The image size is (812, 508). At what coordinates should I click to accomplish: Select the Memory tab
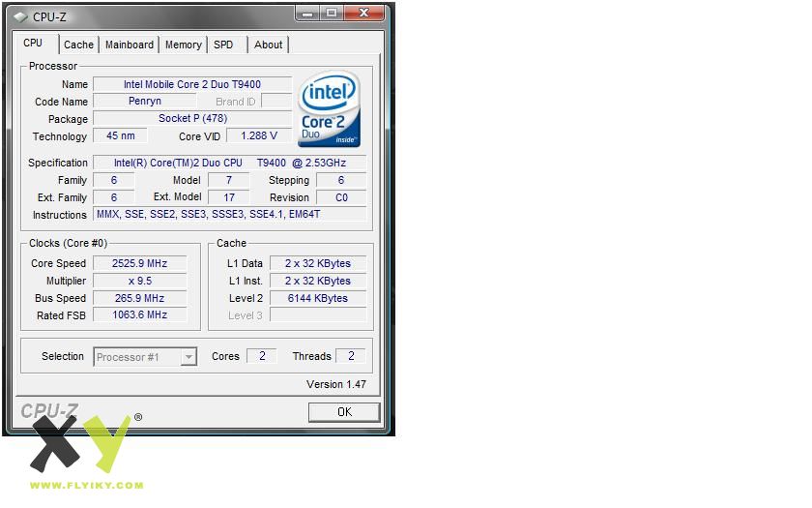[x=184, y=45]
